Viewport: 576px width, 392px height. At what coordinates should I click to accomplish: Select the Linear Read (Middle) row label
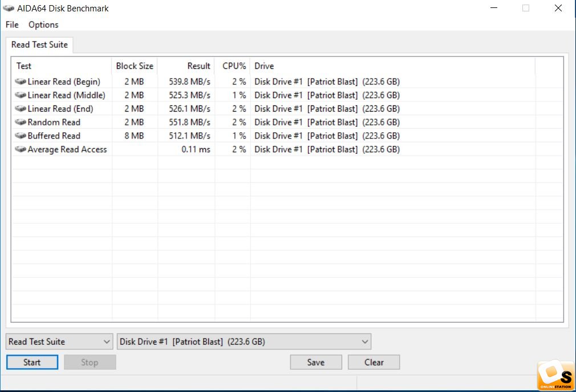(x=67, y=95)
